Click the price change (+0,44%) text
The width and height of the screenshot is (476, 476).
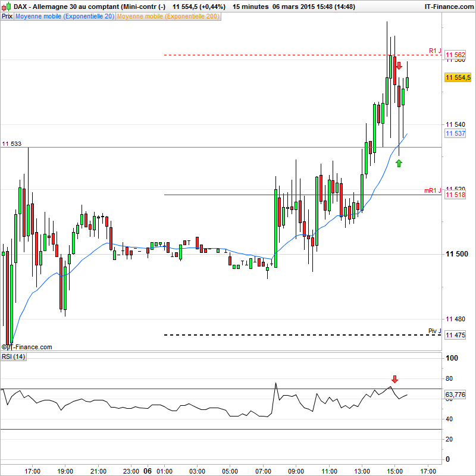(212, 7)
